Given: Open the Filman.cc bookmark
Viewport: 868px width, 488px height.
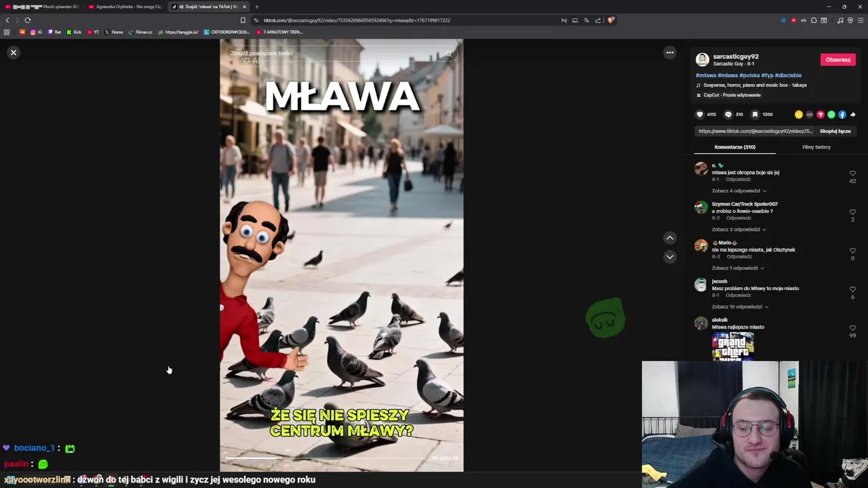Looking at the screenshot, I should pos(141,32).
